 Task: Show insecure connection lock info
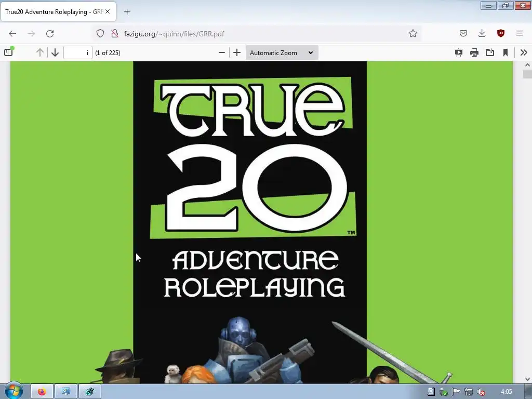tap(115, 33)
